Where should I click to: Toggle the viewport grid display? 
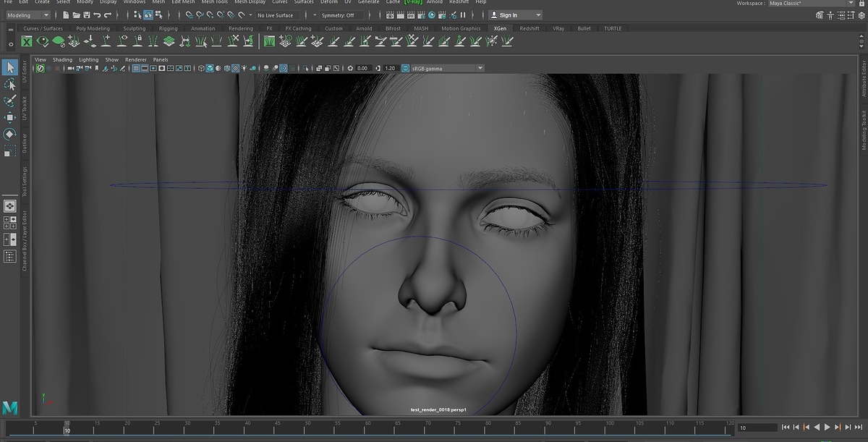[x=136, y=68]
